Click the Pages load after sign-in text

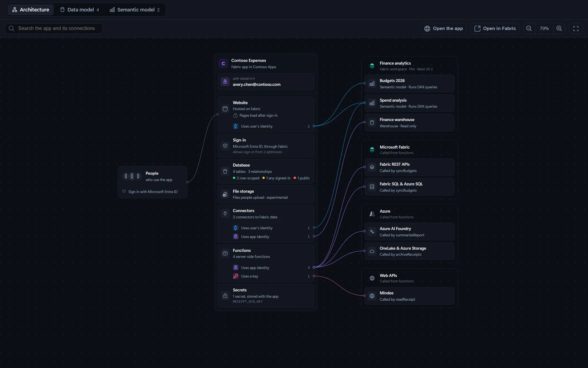(258, 116)
